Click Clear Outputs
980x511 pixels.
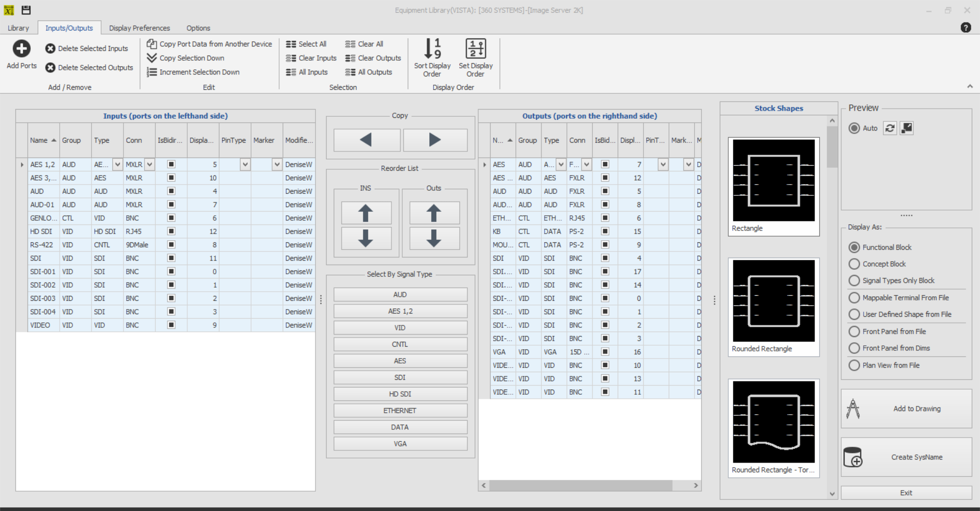(x=373, y=58)
